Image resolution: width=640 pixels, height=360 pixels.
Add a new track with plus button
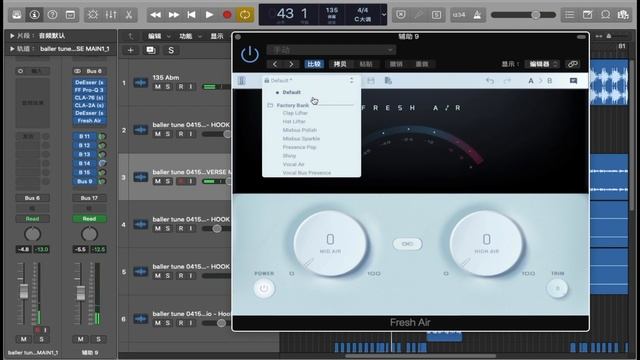(131, 50)
